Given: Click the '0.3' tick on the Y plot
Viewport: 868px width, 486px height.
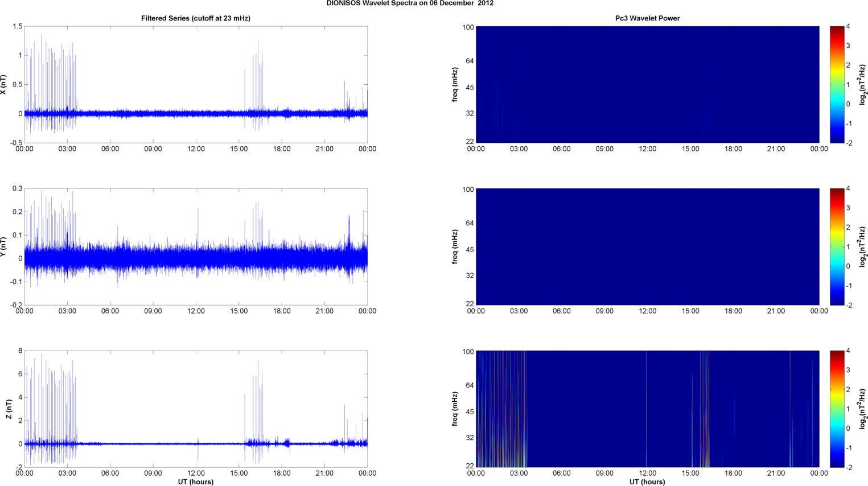Looking at the screenshot, I should pos(17,189).
